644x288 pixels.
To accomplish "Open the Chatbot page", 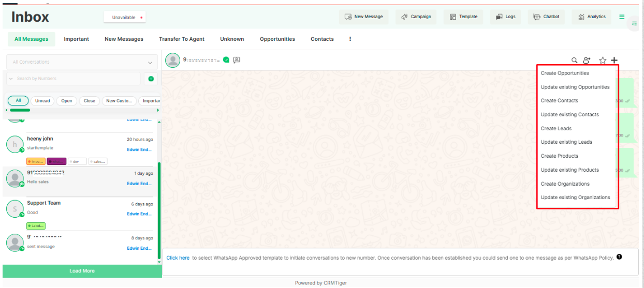I will (x=547, y=17).
